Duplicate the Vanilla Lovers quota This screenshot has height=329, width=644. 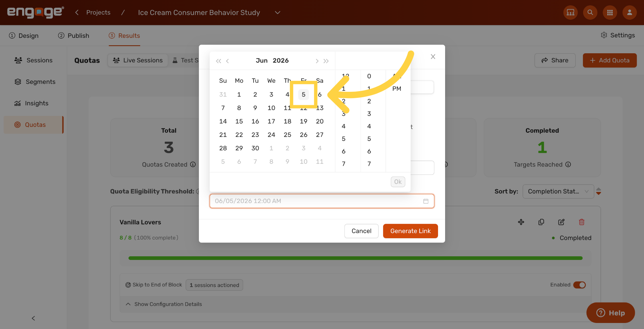click(x=541, y=222)
